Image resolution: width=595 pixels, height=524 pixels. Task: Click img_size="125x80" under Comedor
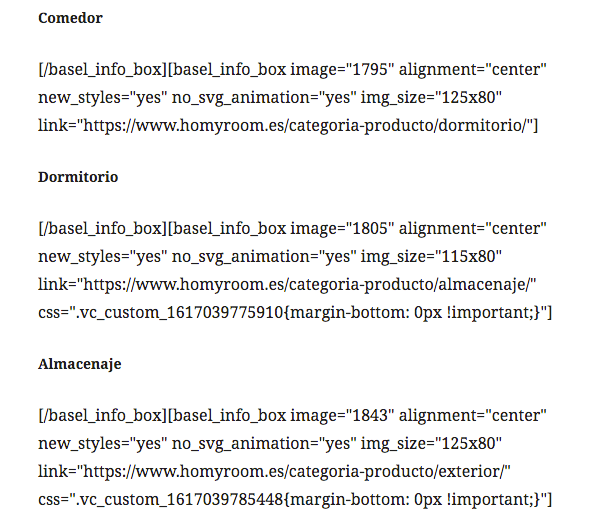click(x=431, y=98)
